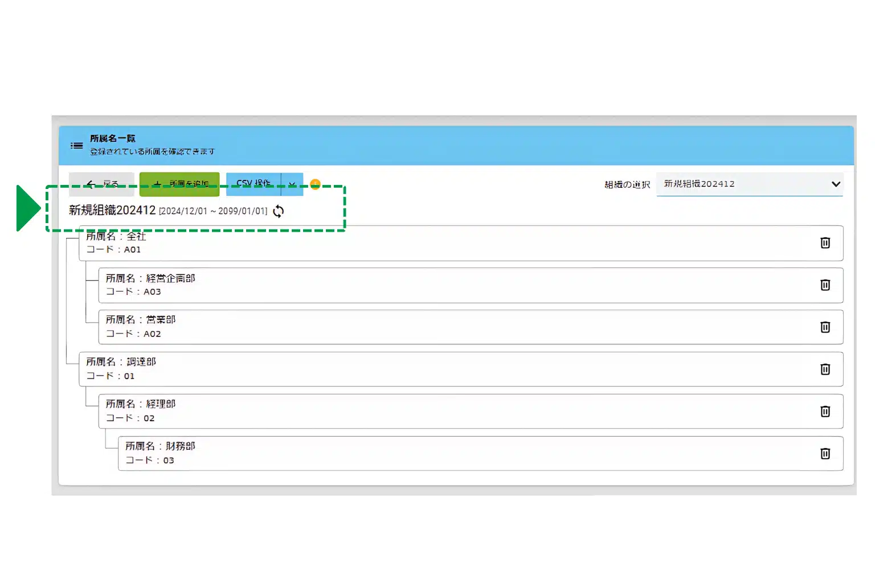Image resolution: width=875 pixels, height=588 pixels.
Task: Click the コード：A03 text
Action: [133, 291]
